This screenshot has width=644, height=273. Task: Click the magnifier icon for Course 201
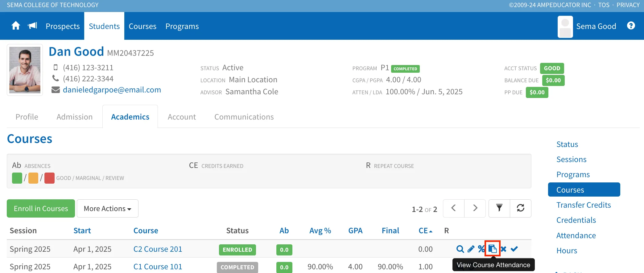coord(460,249)
